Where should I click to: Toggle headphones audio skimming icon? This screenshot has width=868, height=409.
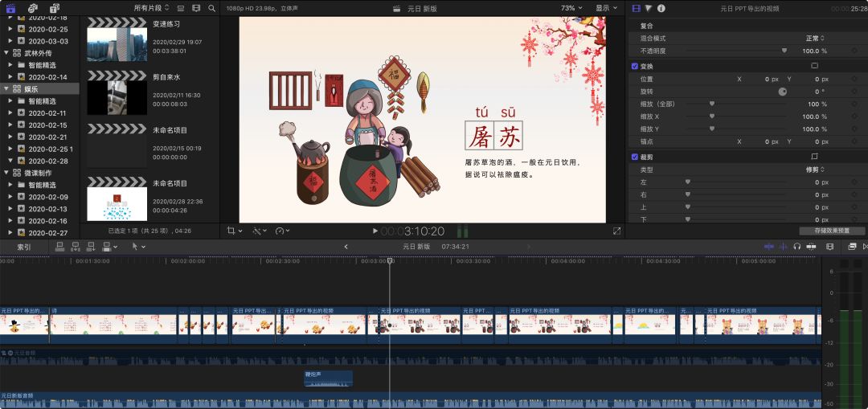(x=796, y=247)
